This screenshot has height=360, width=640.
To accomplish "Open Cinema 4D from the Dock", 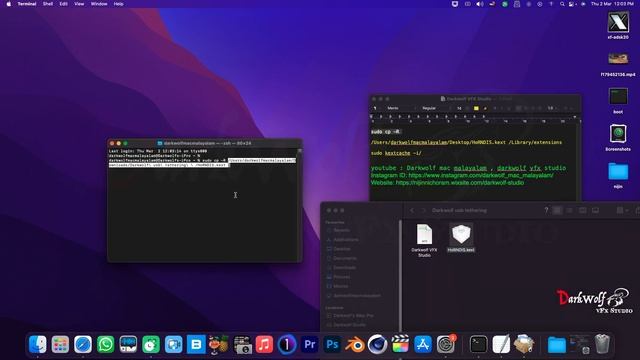I will click(377, 344).
